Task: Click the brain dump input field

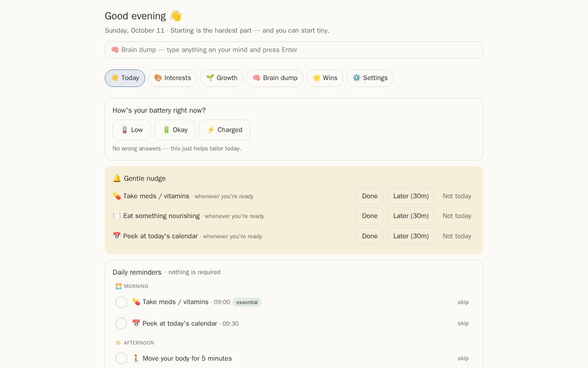Action: pos(294,50)
